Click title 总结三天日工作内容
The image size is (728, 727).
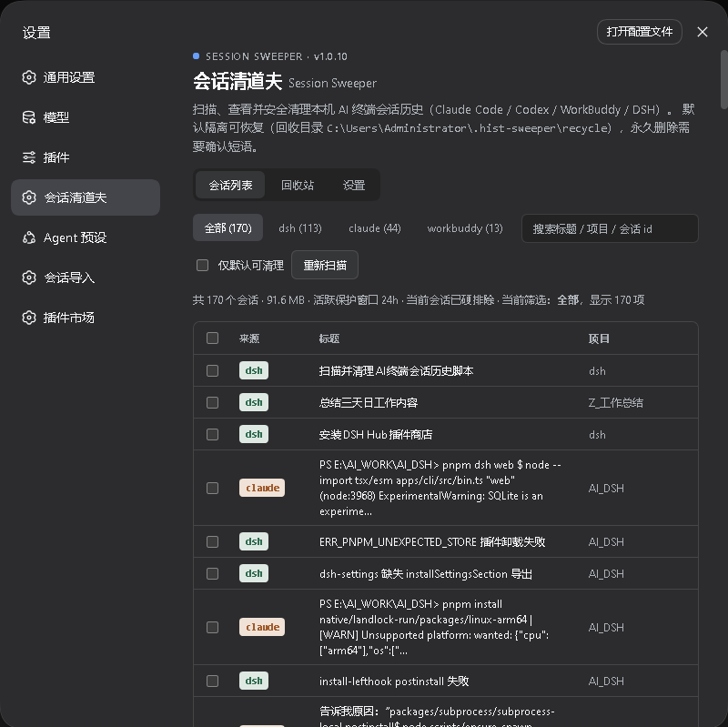[x=369, y=402]
